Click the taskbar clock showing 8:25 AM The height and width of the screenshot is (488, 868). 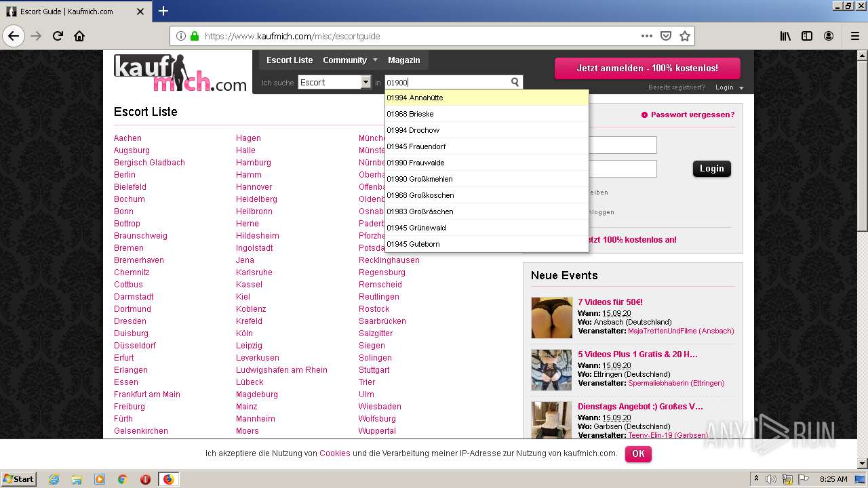[833, 479]
